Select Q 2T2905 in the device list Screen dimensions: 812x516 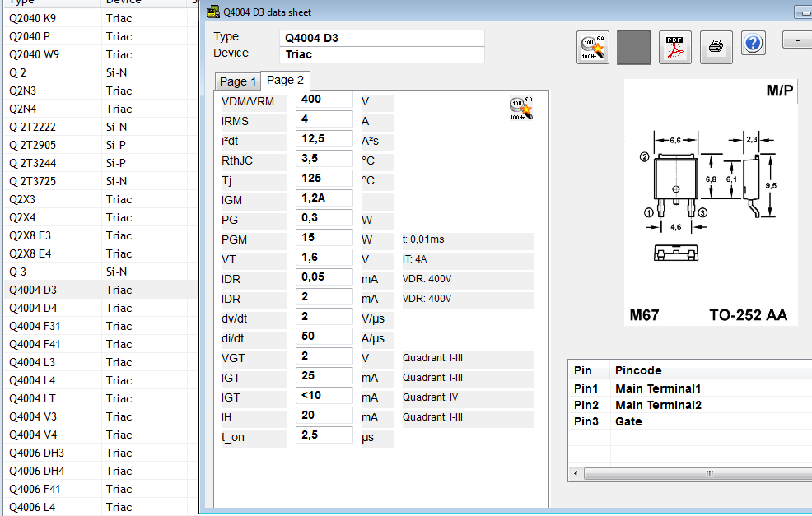tap(100, 145)
